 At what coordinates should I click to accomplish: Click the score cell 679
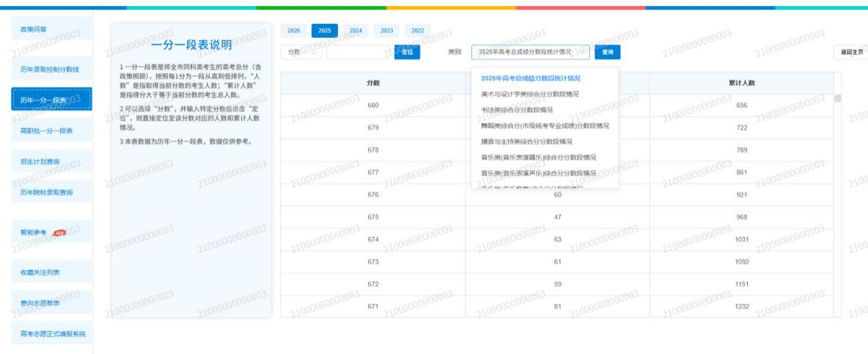coord(373,127)
